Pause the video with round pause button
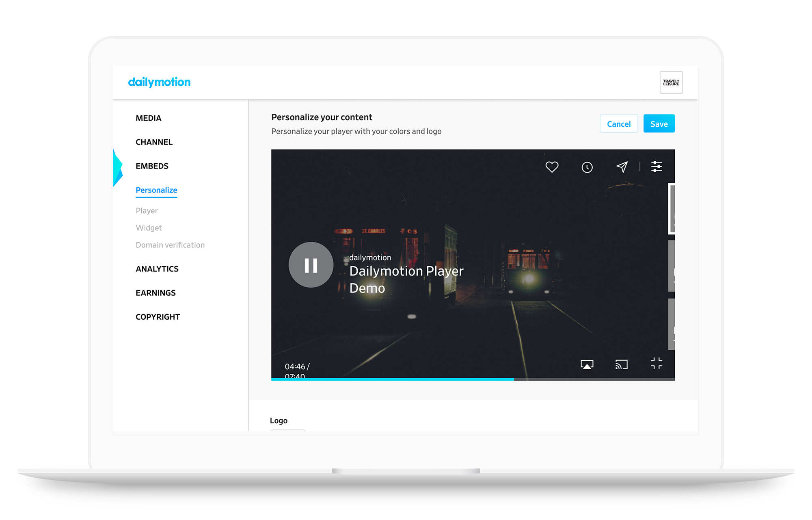This screenshot has height=520, width=812. click(311, 265)
